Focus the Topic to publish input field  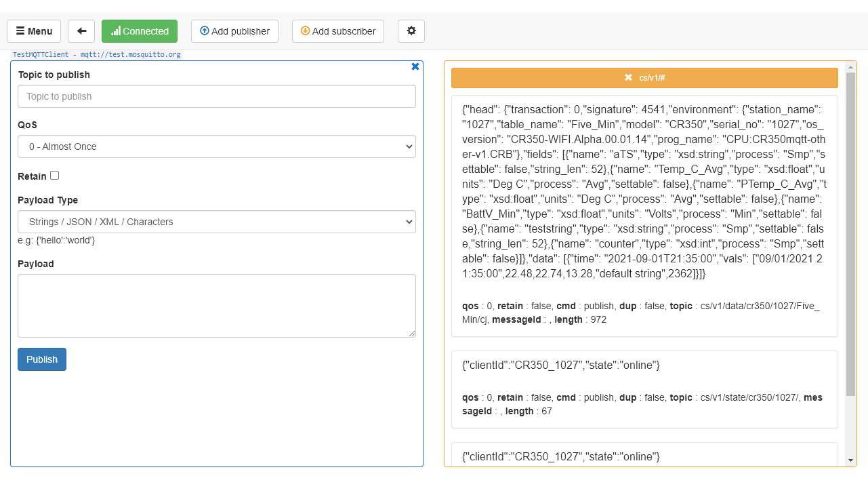click(x=217, y=96)
